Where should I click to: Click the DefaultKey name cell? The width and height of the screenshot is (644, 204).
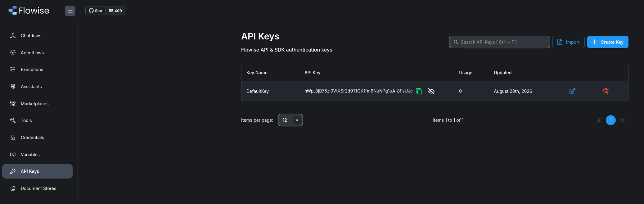tap(258, 91)
